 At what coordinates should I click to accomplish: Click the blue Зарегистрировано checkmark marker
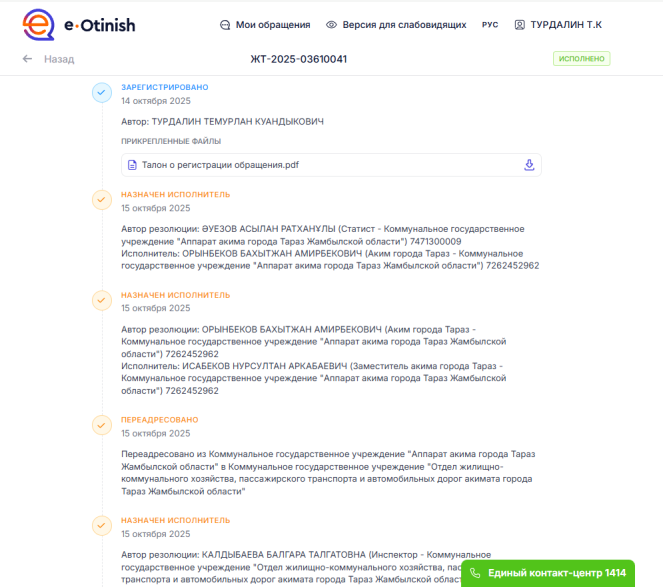point(101,93)
